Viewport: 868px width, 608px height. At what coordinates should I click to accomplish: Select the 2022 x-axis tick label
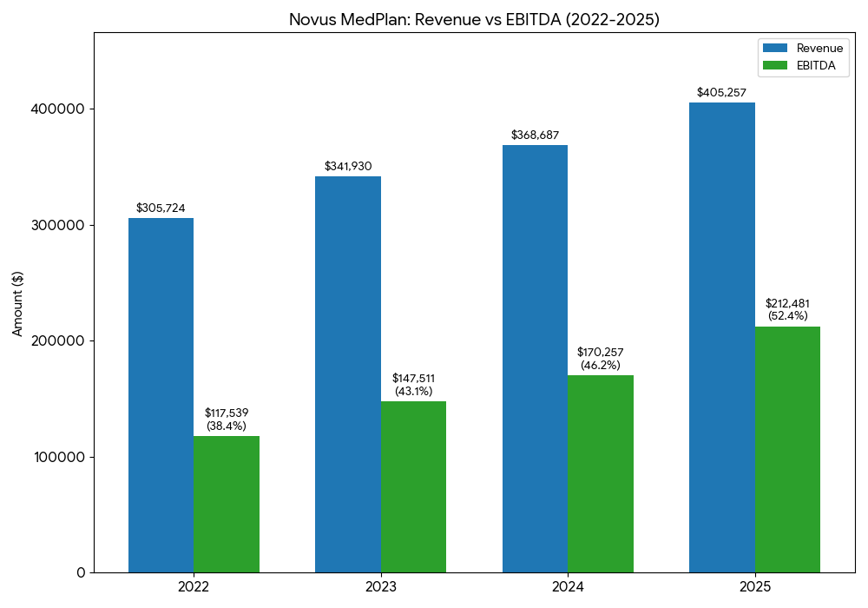194,587
